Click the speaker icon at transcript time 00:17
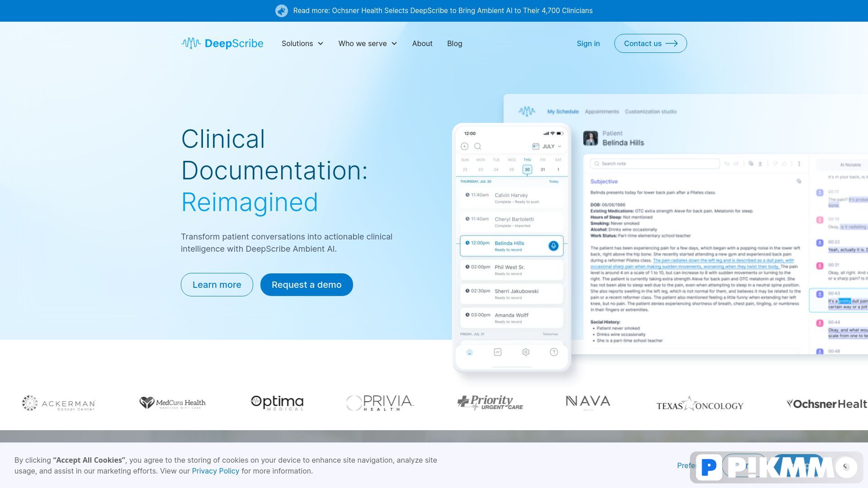Image resolution: width=868 pixels, height=488 pixels. (820, 192)
